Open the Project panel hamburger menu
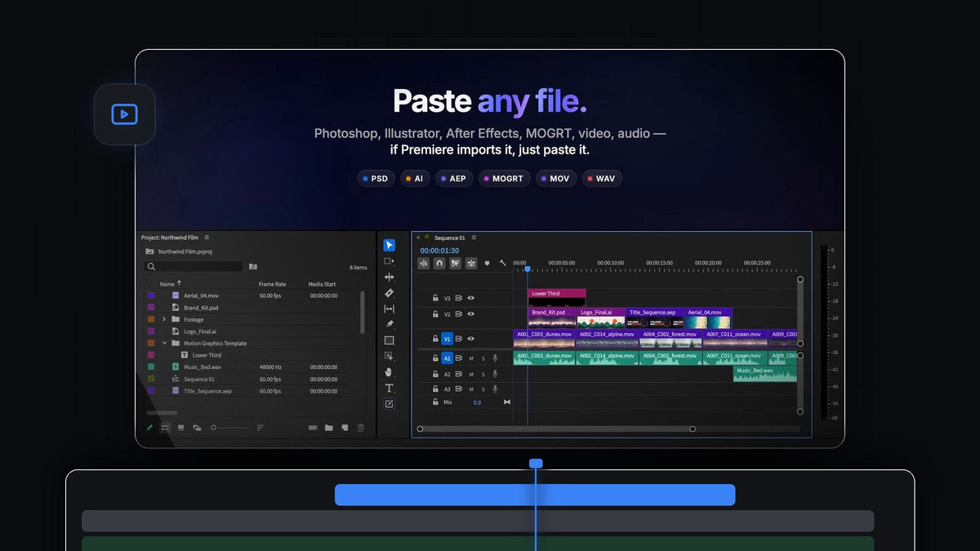 [x=207, y=238]
